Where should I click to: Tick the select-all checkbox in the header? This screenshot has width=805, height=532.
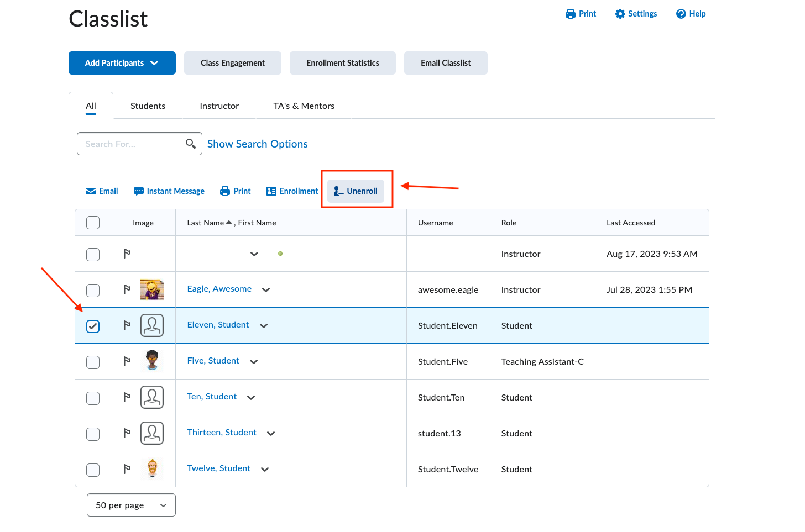tap(93, 223)
